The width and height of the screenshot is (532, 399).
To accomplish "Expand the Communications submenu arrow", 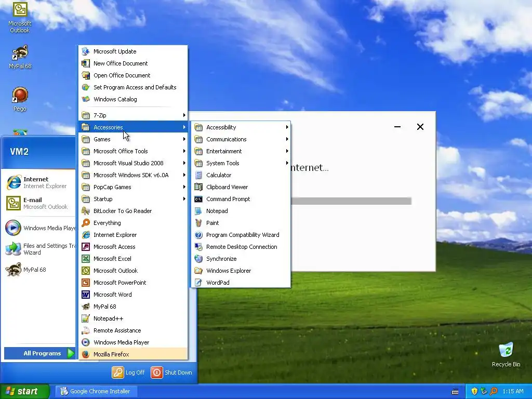I will (287, 139).
